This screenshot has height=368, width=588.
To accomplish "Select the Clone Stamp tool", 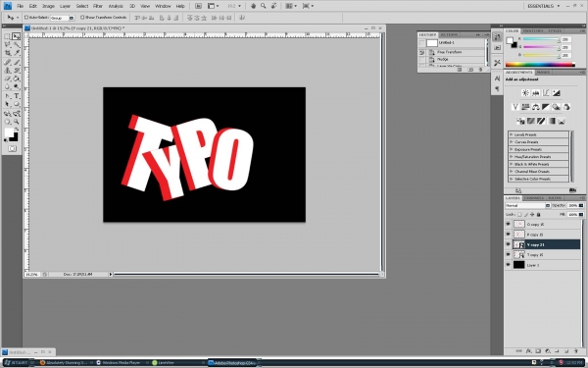I will coord(7,71).
